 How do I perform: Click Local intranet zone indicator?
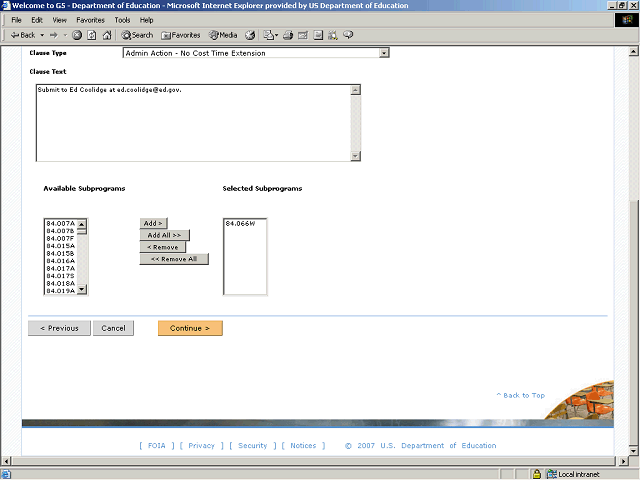(573, 474)
